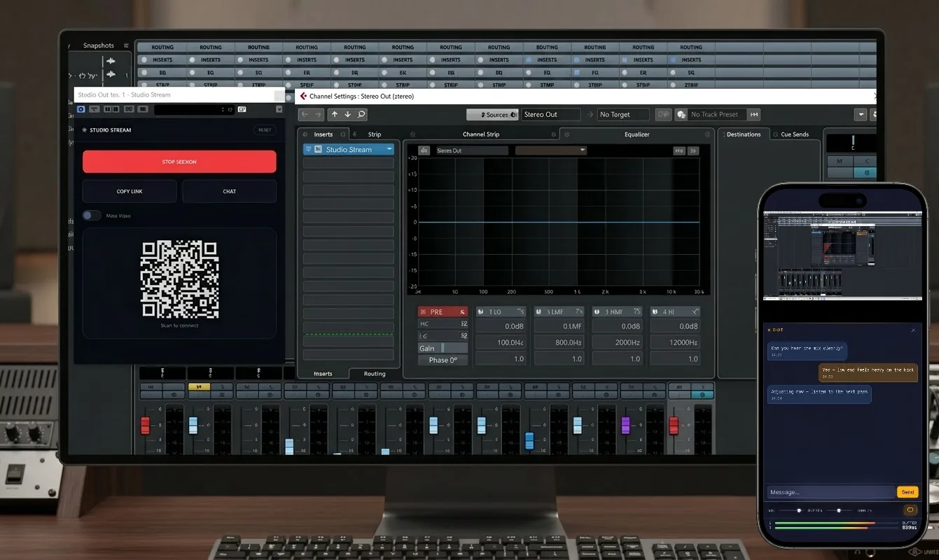Screen dimensions: 939x560
Task: Click the QR code in Studio Stream
Action: point(180,279)
